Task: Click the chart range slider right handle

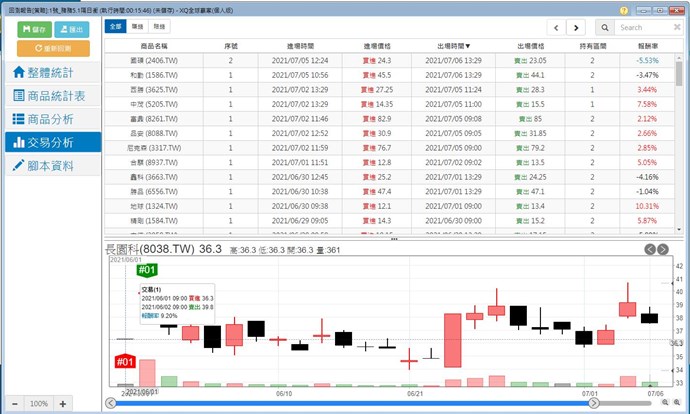Action: (x=594, y=403)
